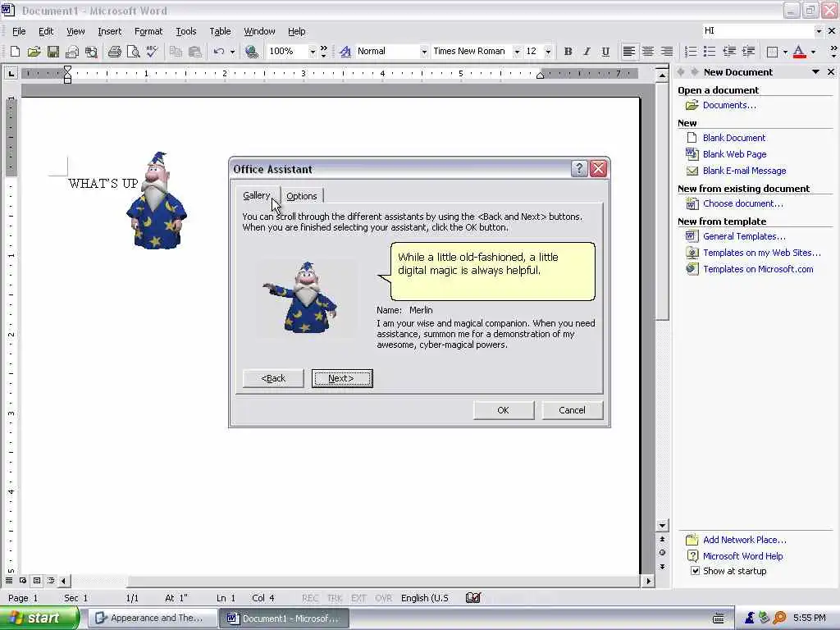This screenshot has width=840, height=630.
Task: Click the Blank Web Page link
Action: pos(734,154)
